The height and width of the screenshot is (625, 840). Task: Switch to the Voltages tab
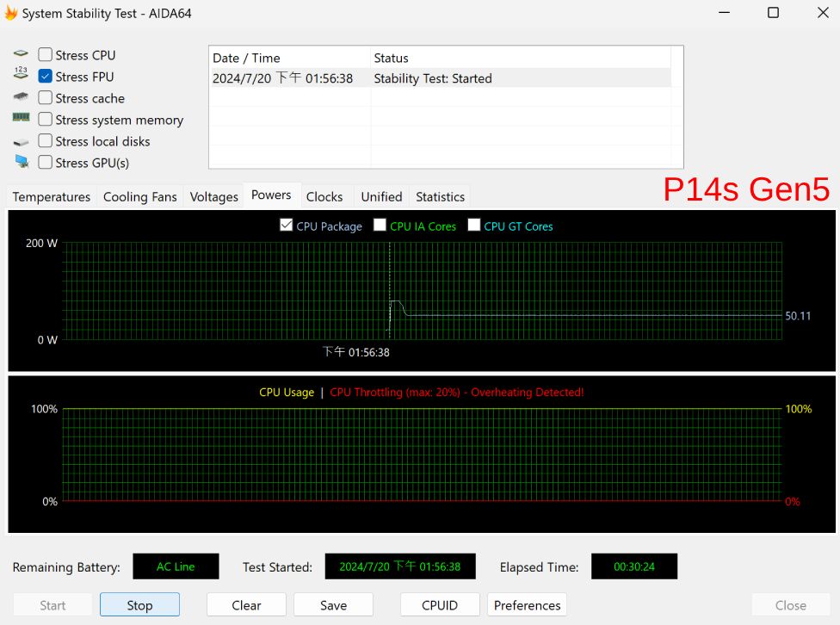213,197
